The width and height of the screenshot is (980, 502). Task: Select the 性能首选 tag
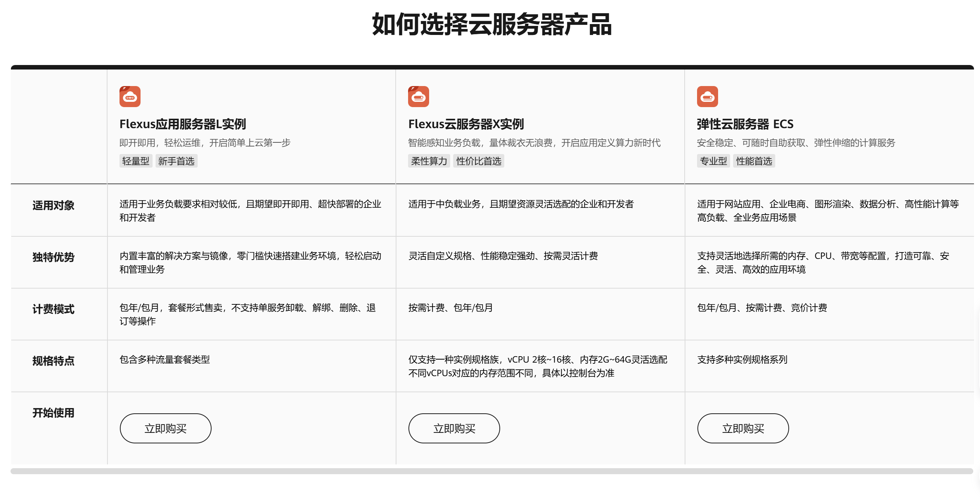point(754,161)
